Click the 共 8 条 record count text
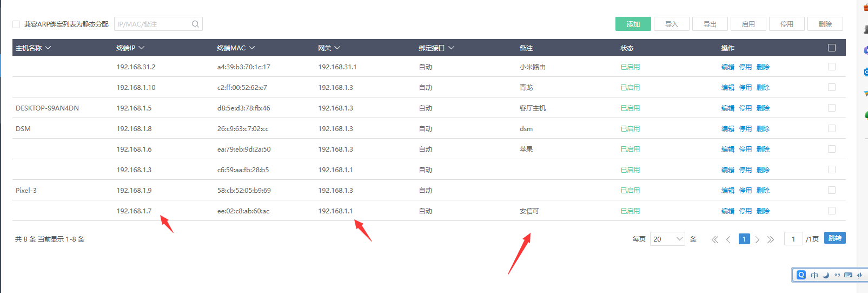868x293 pixels. (25, 239)
